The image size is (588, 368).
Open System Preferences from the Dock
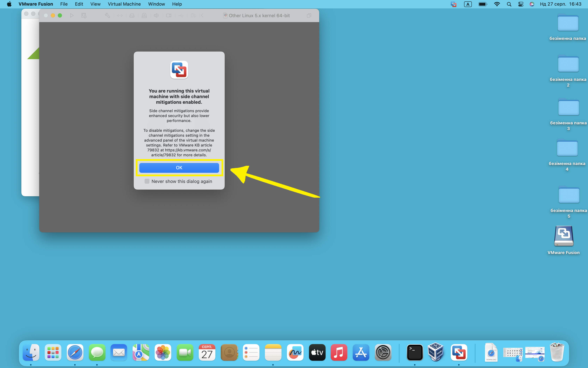pos(383,352)
